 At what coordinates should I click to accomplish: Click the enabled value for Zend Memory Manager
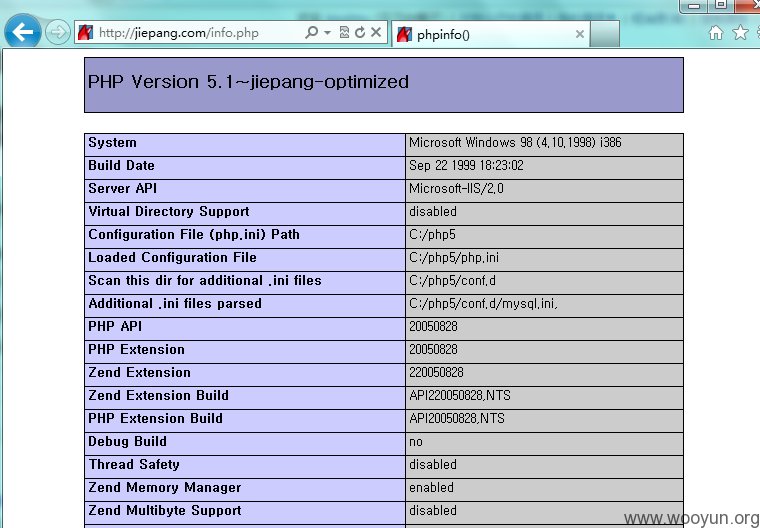[x=431, y=487]
